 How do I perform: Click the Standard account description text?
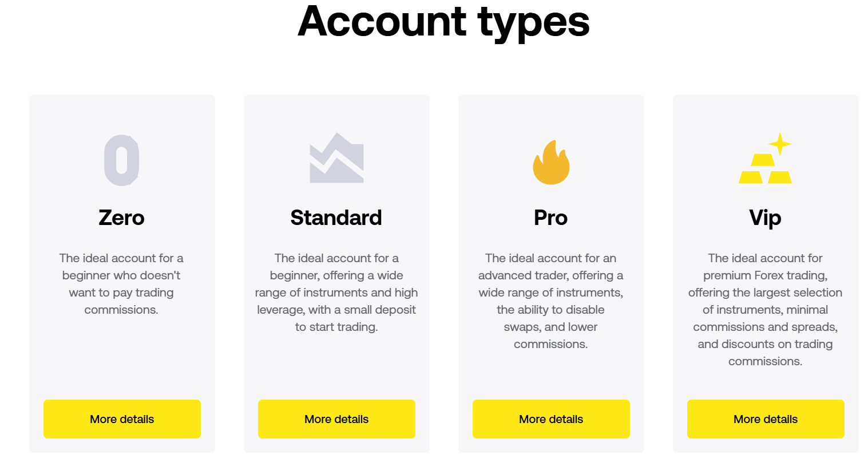336,293
